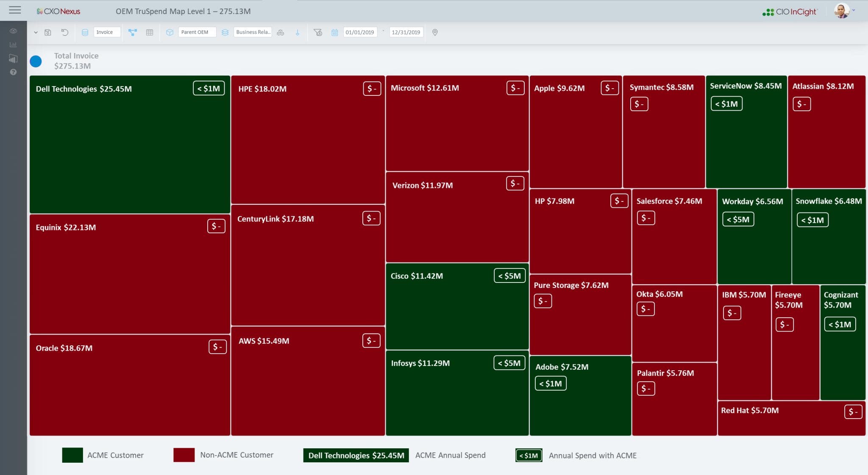
Task: Select the filter icon in toolbar
Action: click(317, 32)
